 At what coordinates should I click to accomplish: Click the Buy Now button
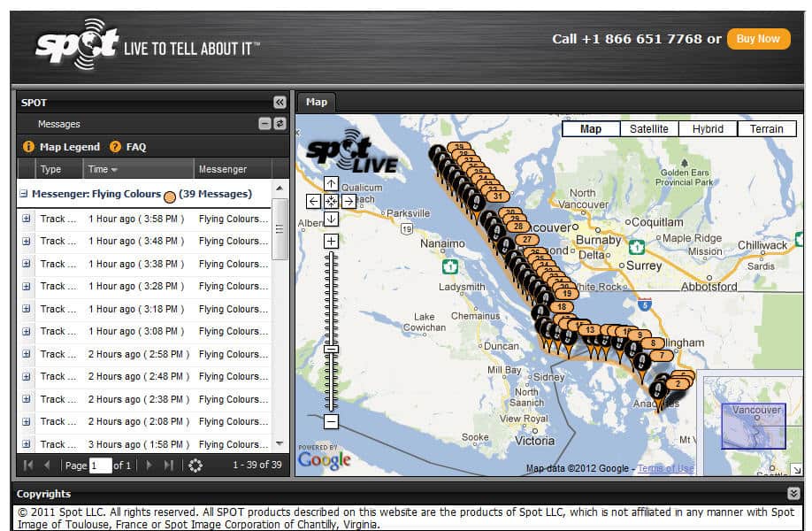[x=759, y=39]
